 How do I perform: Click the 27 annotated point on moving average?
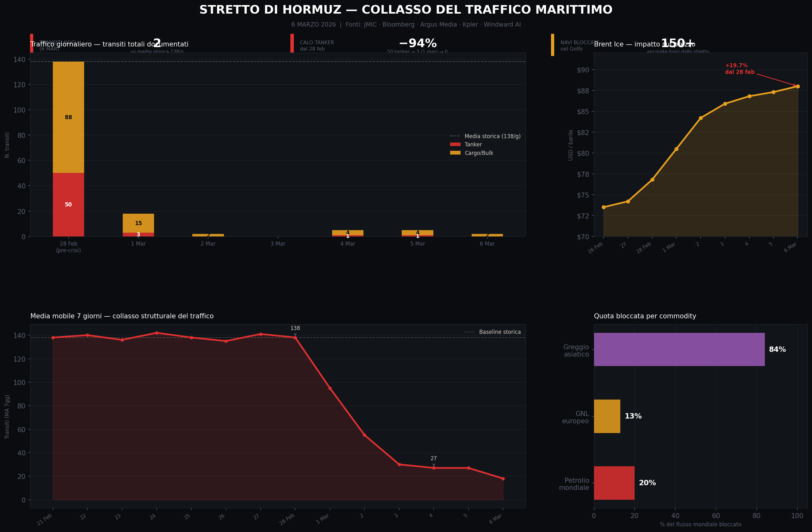tap(434, 468)
